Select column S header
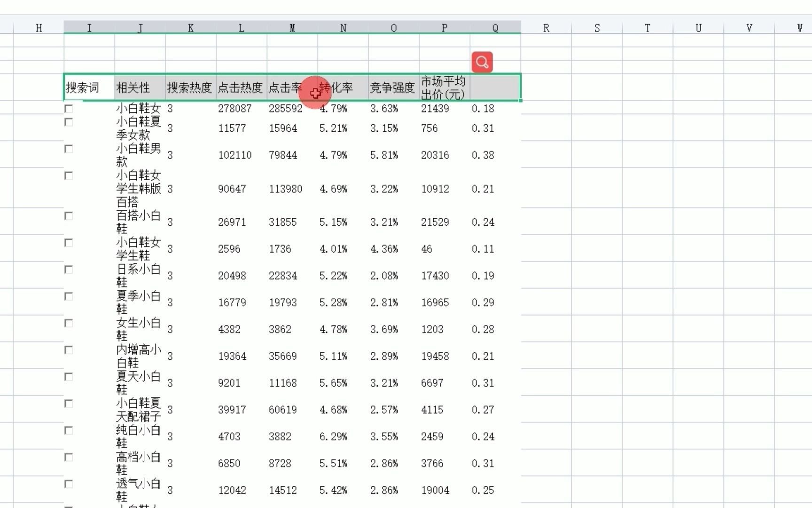Viewport: 812px width, 508px height. pyautogui.click(x=597, y=28)
